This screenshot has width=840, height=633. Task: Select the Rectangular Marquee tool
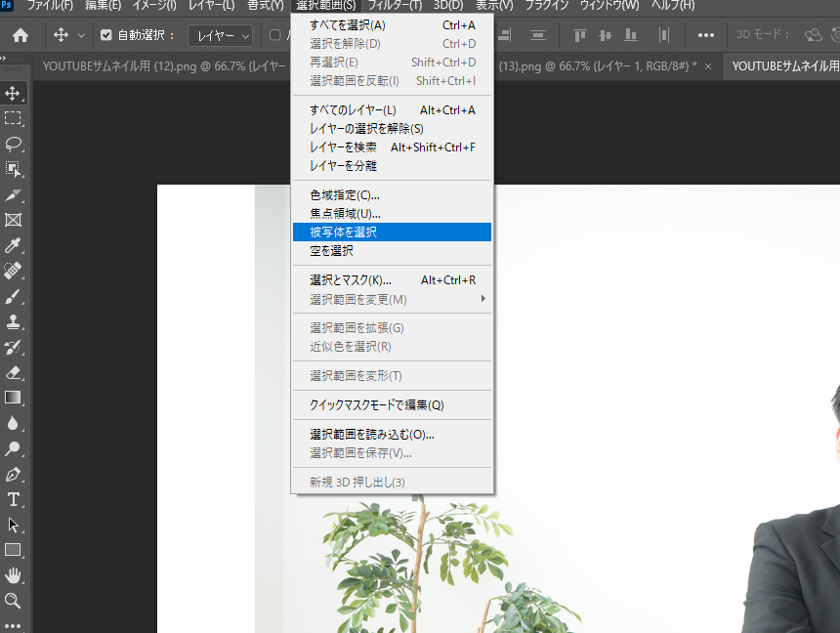coord(14,118)
